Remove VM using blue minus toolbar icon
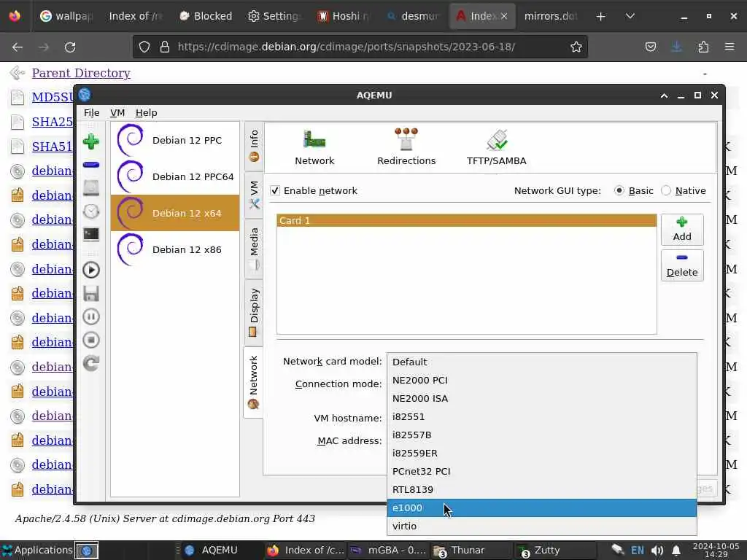This screenshot has height=560, width=747. point(91,165)
